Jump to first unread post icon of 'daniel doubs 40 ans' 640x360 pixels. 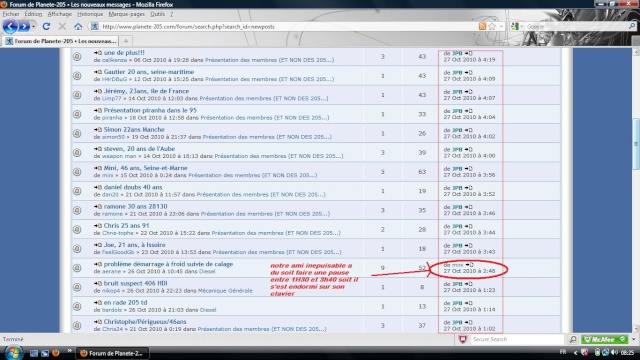(98, 187)
